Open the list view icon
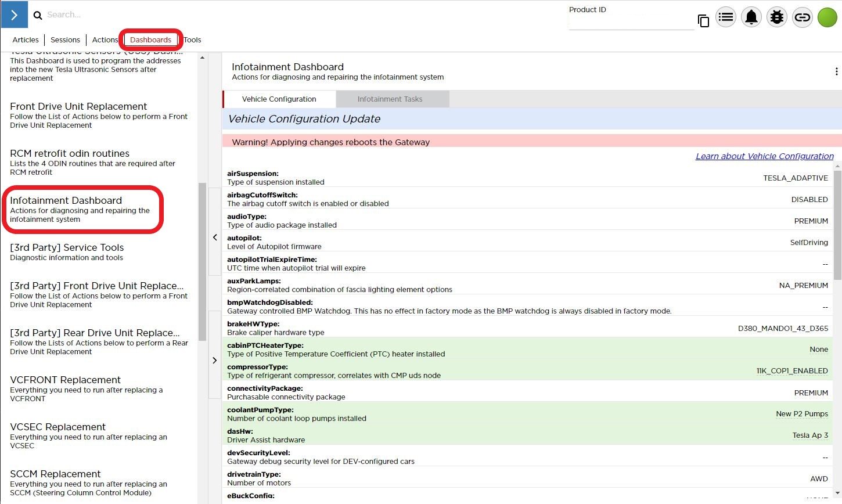This screenshot has height=504, width=842. pos(725,17)
